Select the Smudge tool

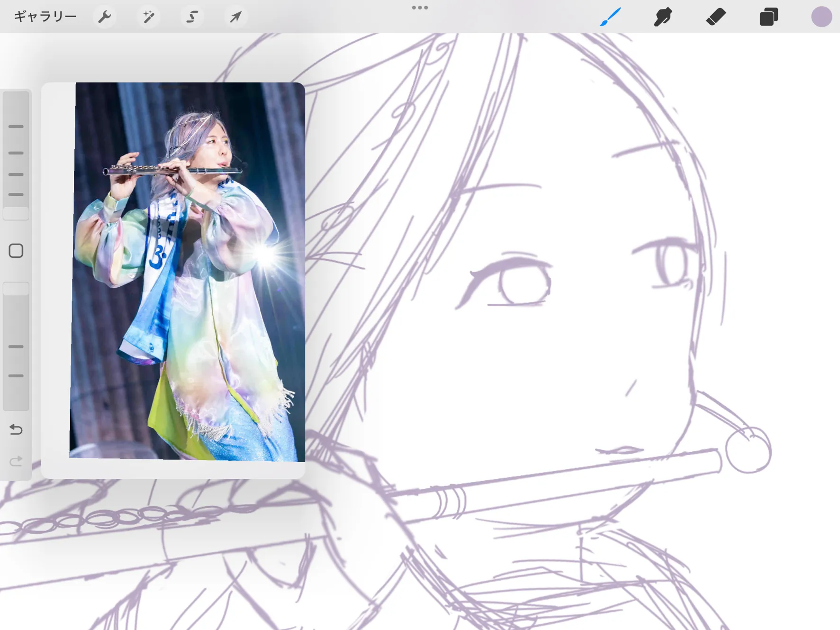[663, 17]
